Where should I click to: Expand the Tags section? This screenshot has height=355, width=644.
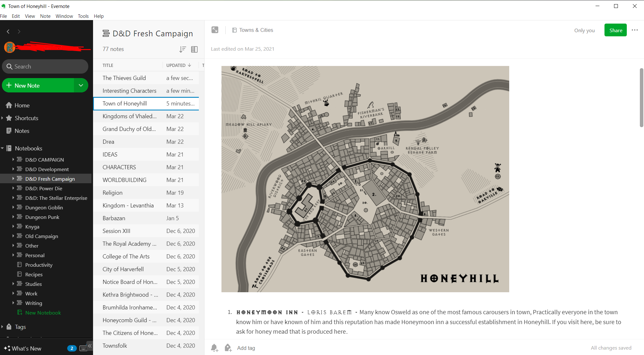coord(3,327)
